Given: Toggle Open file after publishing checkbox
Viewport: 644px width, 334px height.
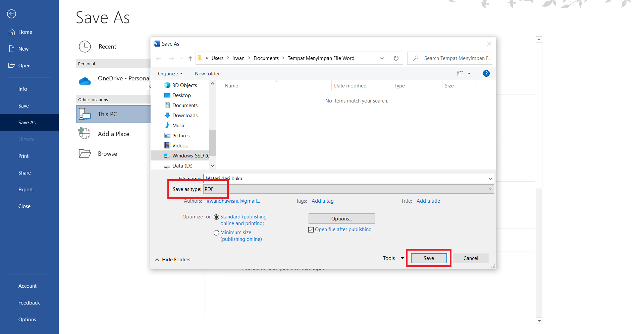Looking at the screenshot, I should 311,230.
